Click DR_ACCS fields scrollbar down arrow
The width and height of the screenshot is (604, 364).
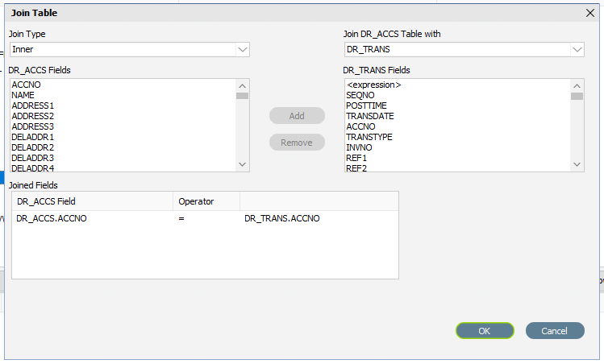point(242,164)
